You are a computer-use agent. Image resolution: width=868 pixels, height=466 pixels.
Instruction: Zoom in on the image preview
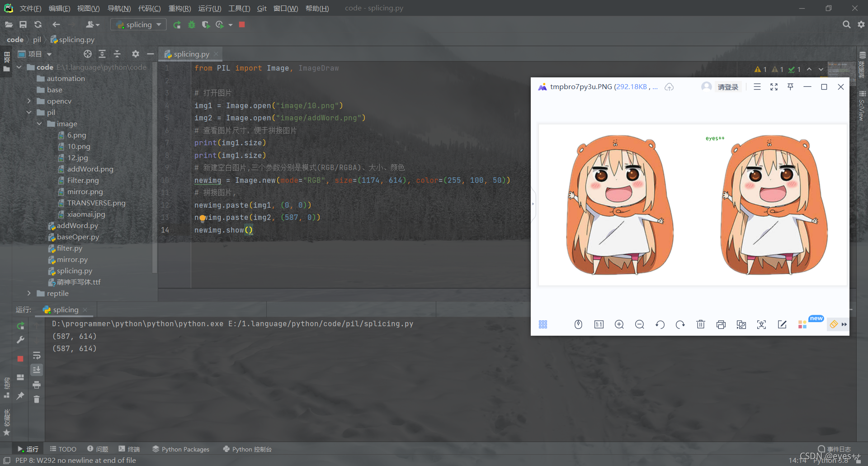tap(619, 324)
